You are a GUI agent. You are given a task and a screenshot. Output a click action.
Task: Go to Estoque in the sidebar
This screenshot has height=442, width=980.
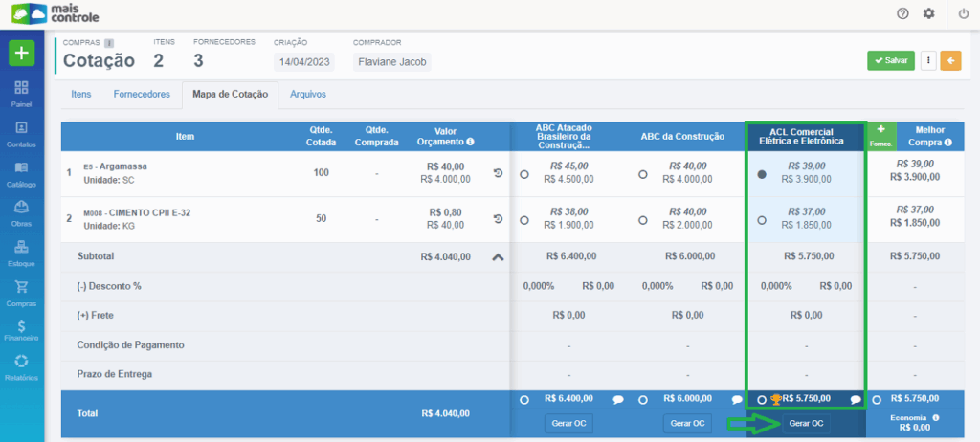22,253
